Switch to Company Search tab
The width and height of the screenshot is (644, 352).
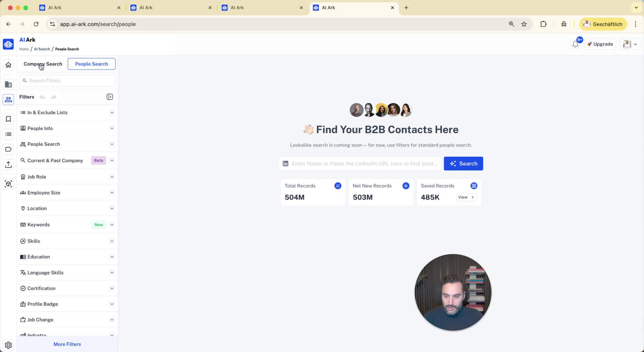(x=43, y=64)
